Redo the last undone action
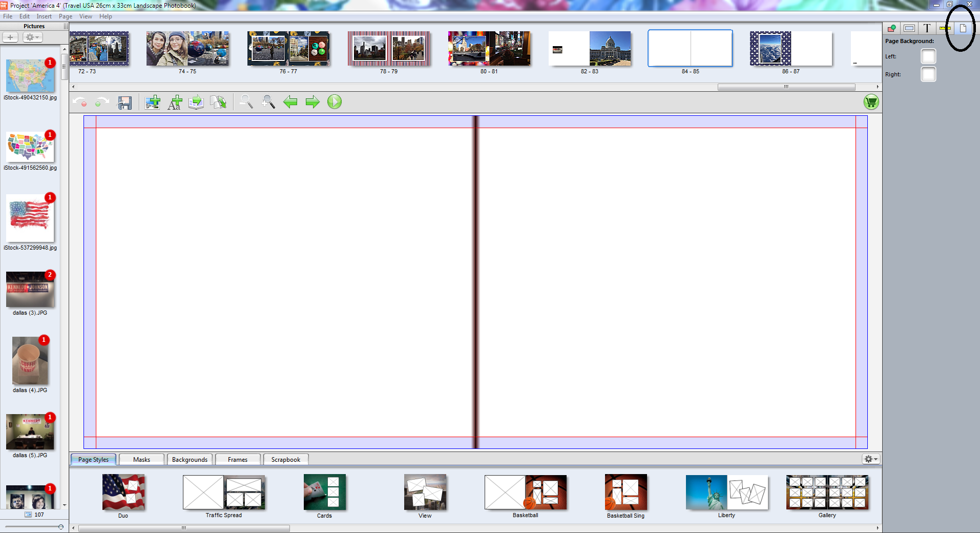The height and width of the screenshot is (533, 980). tap(102, 102)
